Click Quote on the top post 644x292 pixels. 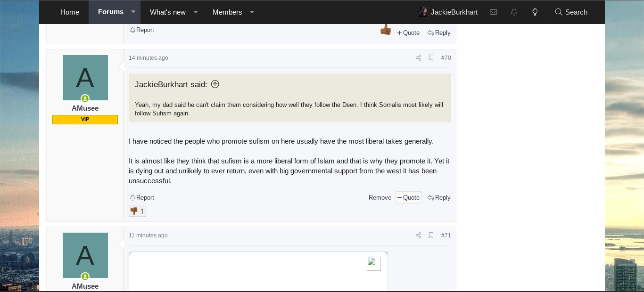(x=408, y=33)
